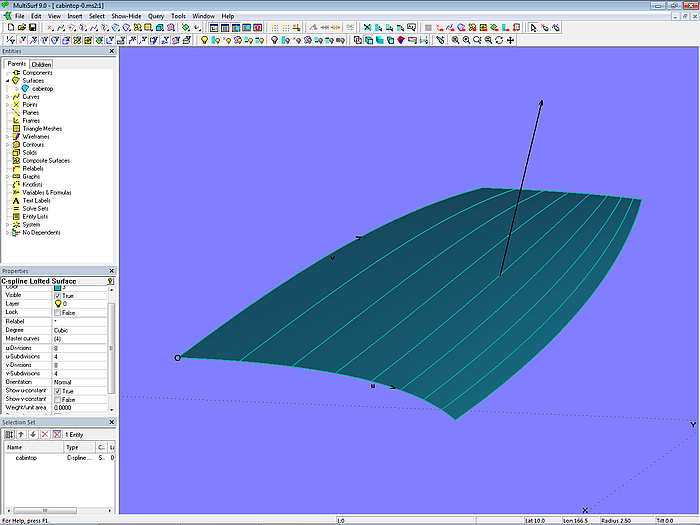Select the arrow pointer selection tool

533,27
